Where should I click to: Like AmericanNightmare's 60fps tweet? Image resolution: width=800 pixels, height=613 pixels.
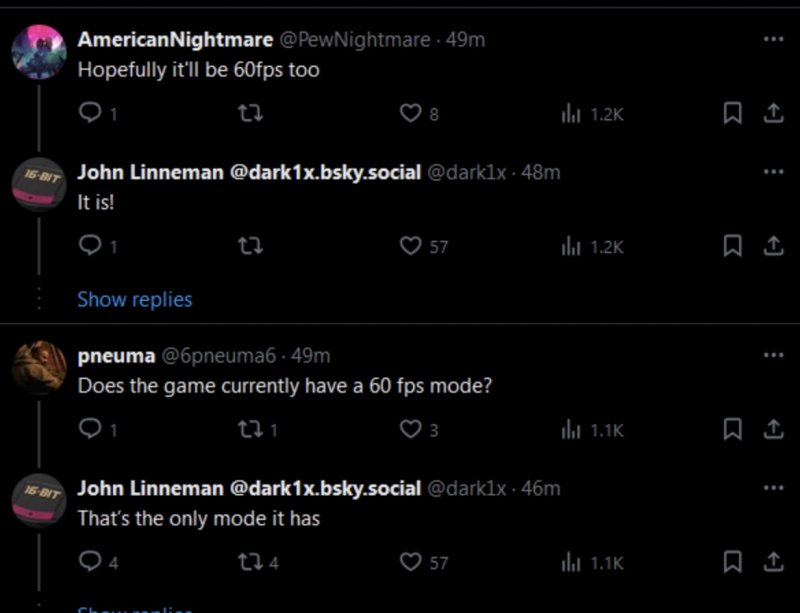coord(409,114)
